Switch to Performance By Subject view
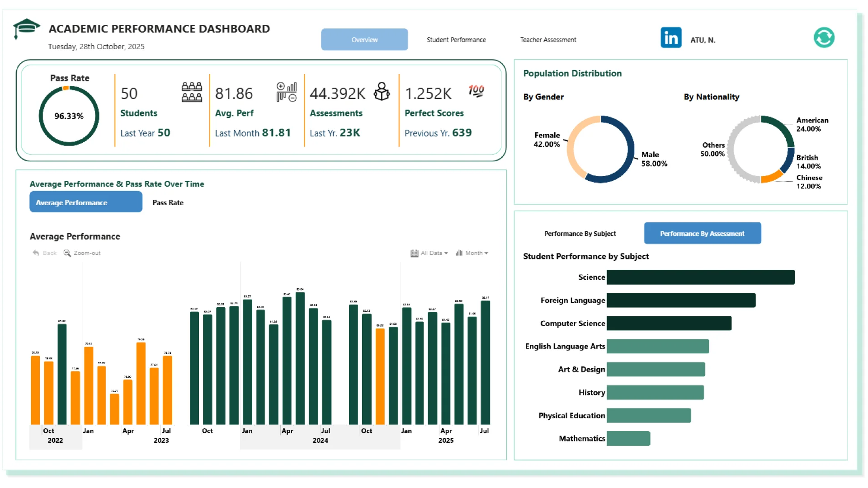The image size is (868, 488). (580, 234)
